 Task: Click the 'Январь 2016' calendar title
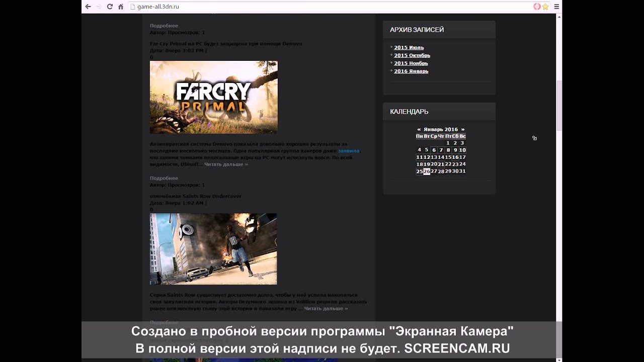coord(441,129)
